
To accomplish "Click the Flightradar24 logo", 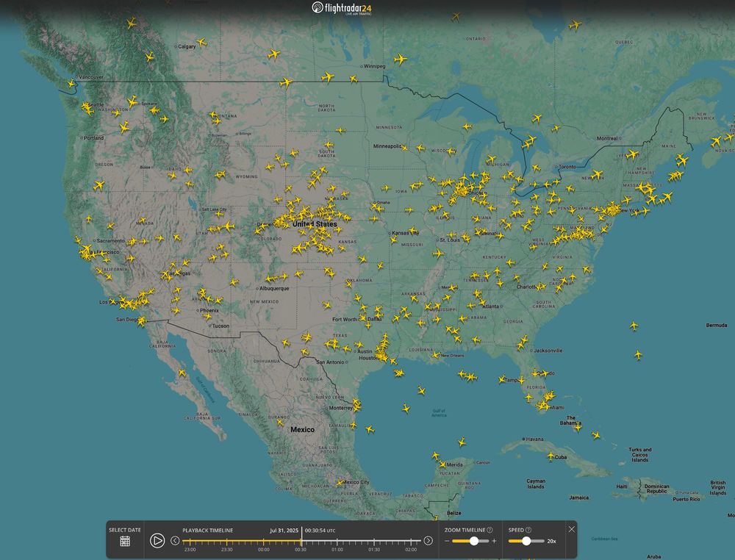I will [x=343, y=8].
